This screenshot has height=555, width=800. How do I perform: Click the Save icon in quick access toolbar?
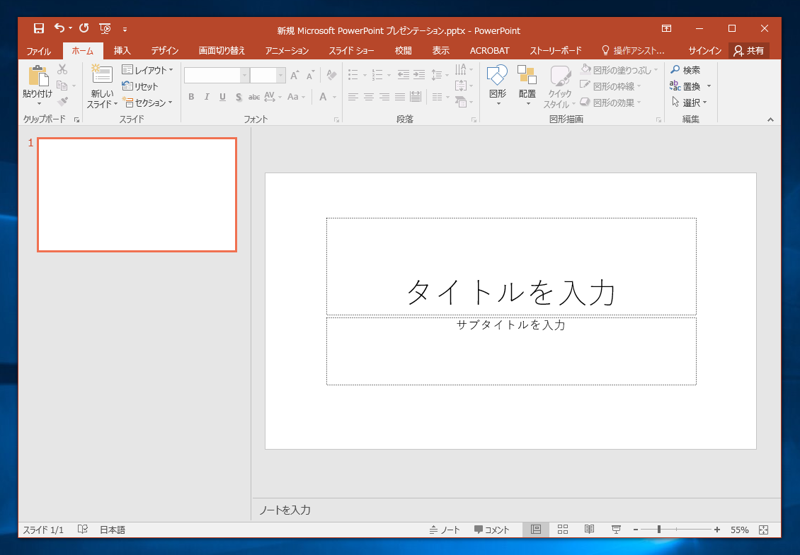(x=39, y=29)
